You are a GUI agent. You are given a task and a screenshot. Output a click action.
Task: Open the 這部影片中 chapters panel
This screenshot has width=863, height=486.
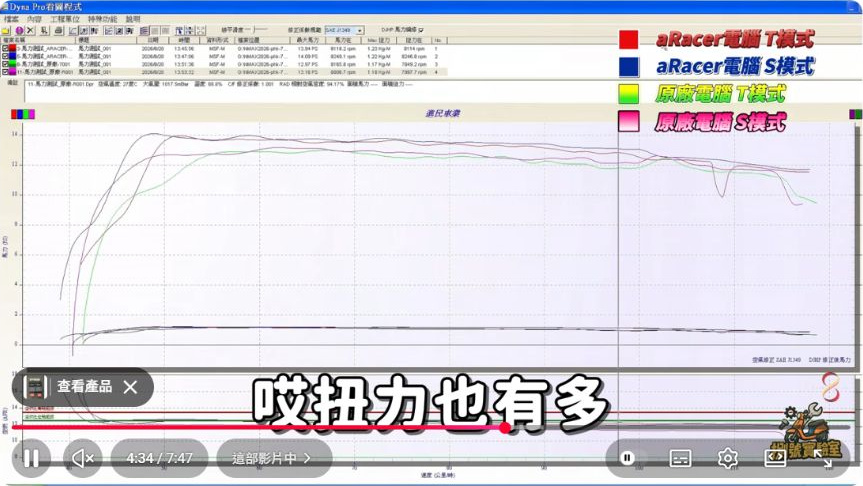[x=274, y=458]
